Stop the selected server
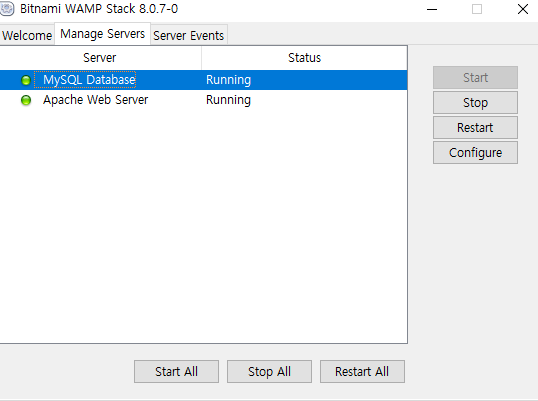 [x=475, y=103]
